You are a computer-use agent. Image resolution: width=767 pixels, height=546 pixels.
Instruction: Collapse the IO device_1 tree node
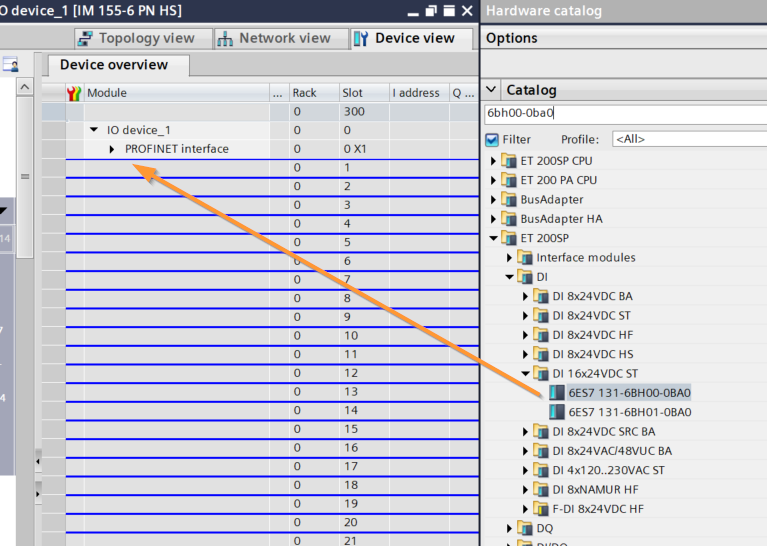point(94,130)
